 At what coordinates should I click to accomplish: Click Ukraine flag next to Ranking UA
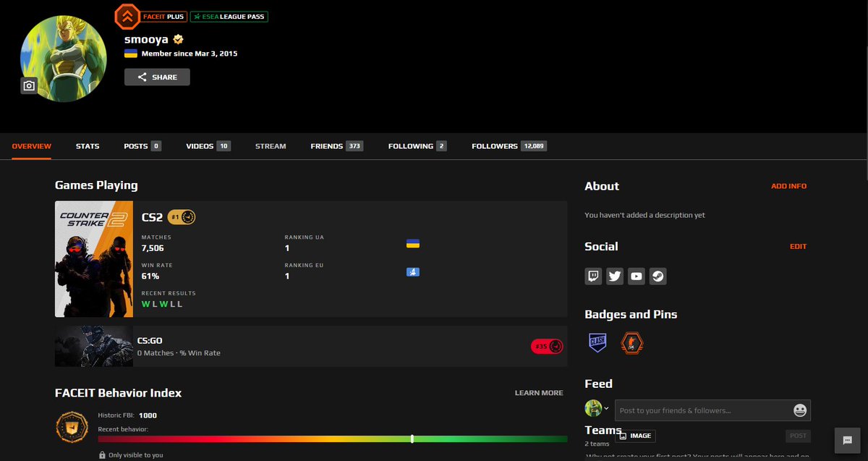tap(413, 244)
